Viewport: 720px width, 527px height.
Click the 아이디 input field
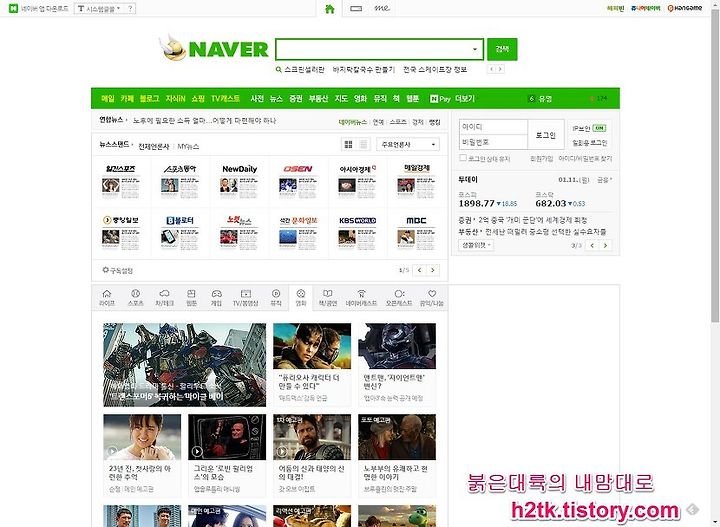click(x=494, y=127)
